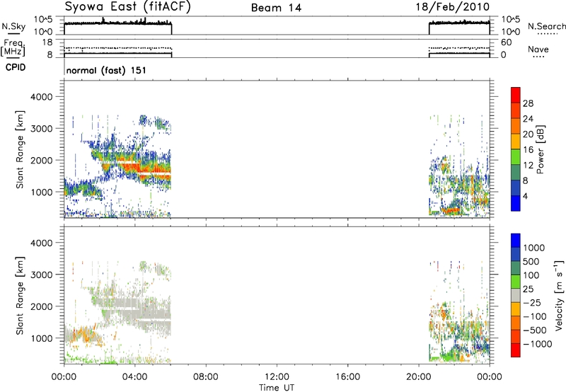Image resolution: width=566 pixels, height=392 pixels.
Task: Click the '-25' tick on Velocity colorbar
Action: pos(532,302)
